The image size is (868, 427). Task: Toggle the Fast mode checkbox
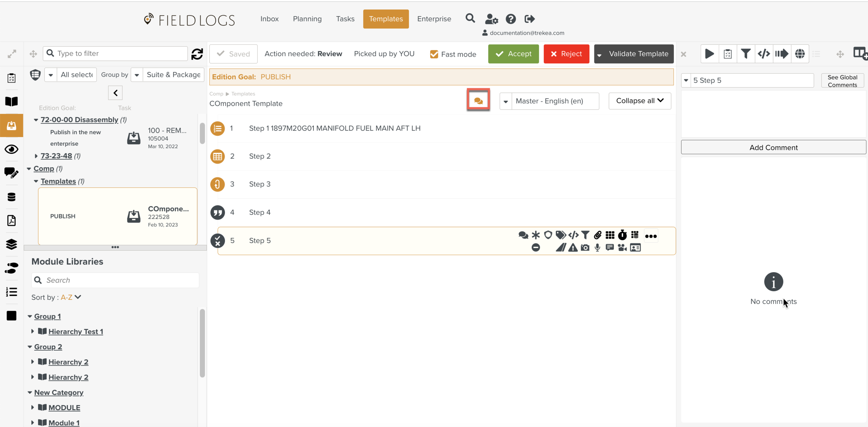tap(434, 54)
